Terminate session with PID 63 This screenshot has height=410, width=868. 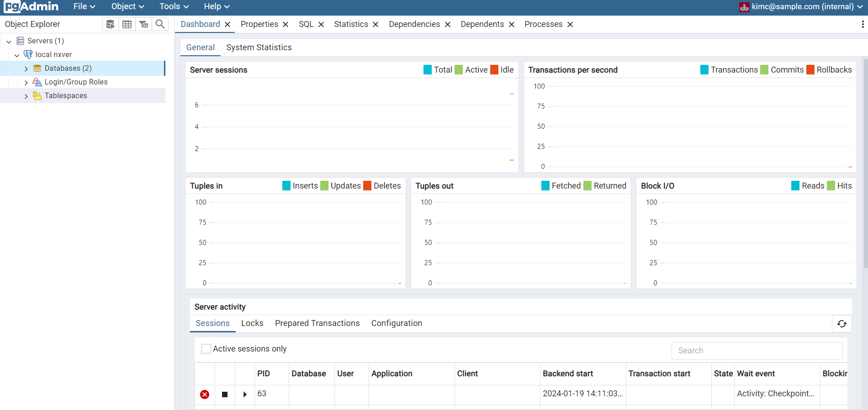(205, 394)
